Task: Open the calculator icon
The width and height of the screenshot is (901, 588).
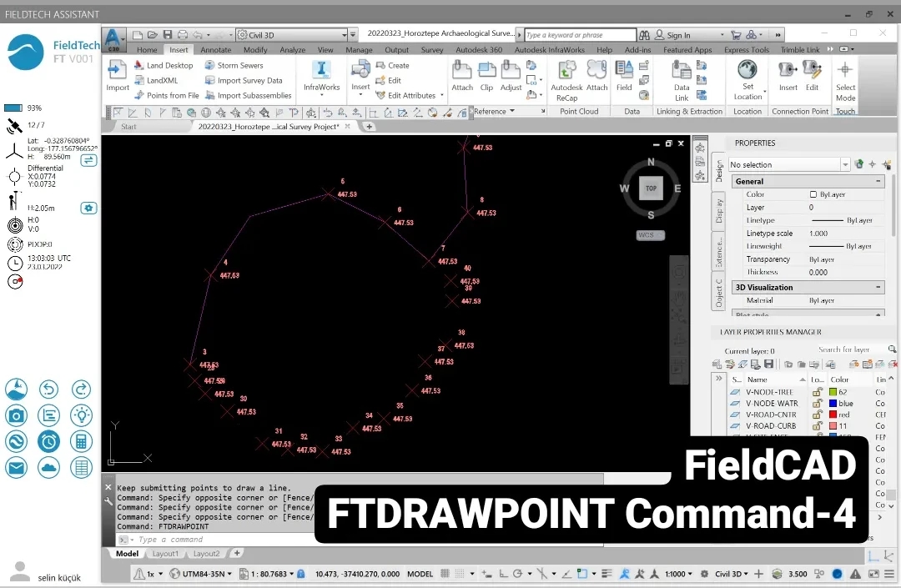Action: pos(81,441)
